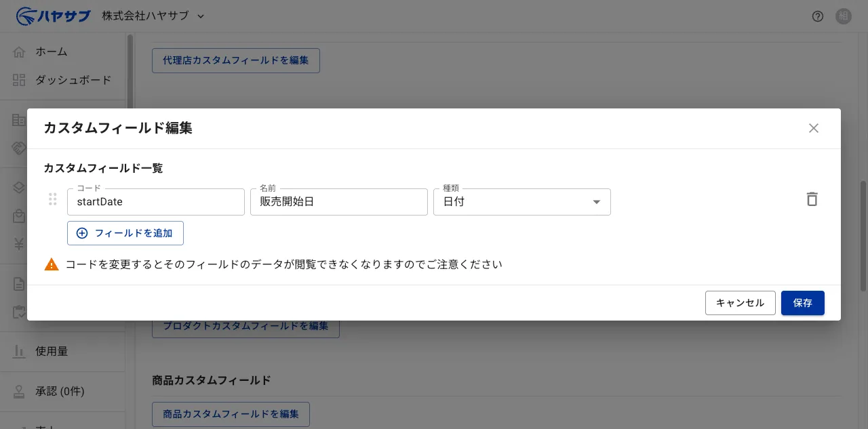Focus the 名前 input containing 販売開始日
The image size is (868, 429).
[x=339, y=202]
